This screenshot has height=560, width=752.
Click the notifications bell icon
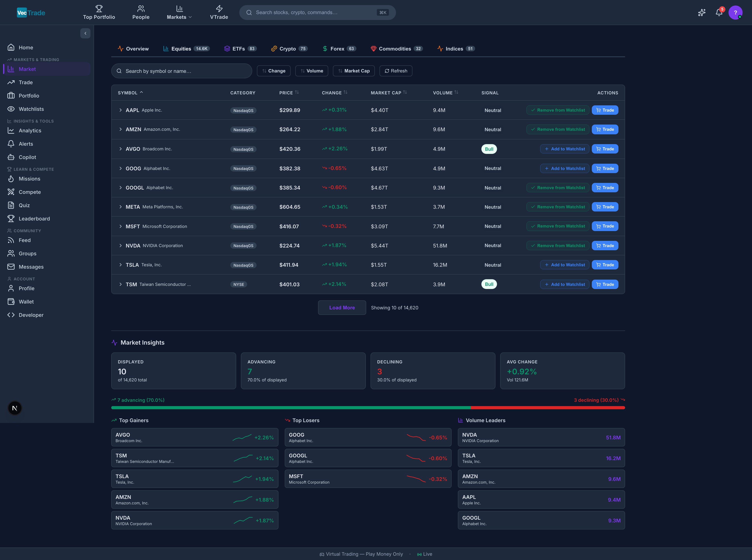(719, 13)
